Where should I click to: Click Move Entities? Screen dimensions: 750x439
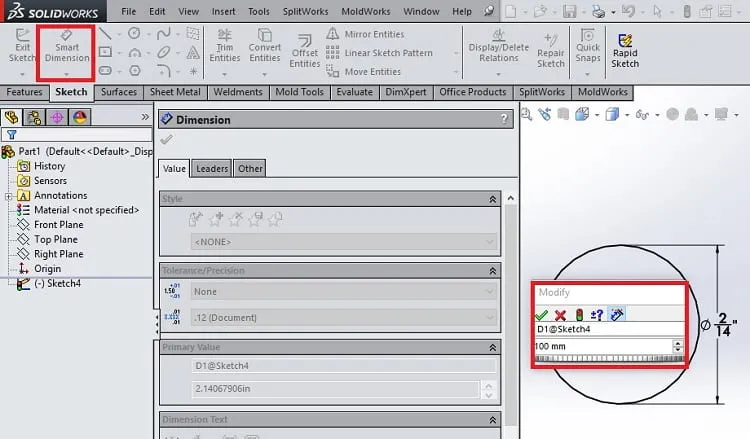[x=363, y=71]
